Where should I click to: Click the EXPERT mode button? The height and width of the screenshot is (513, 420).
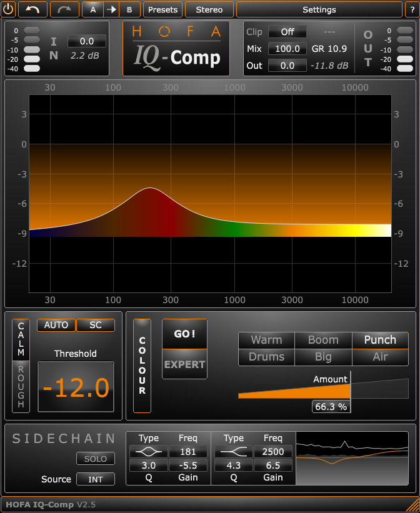click(x=184, y=364)
